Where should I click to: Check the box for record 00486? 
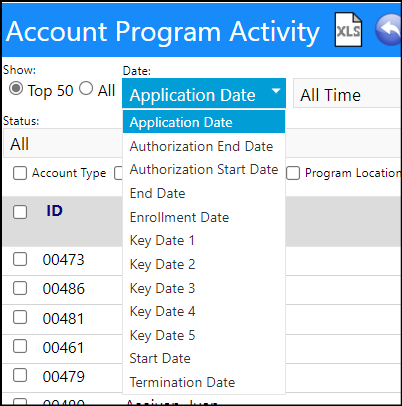[x=20, y=288]
